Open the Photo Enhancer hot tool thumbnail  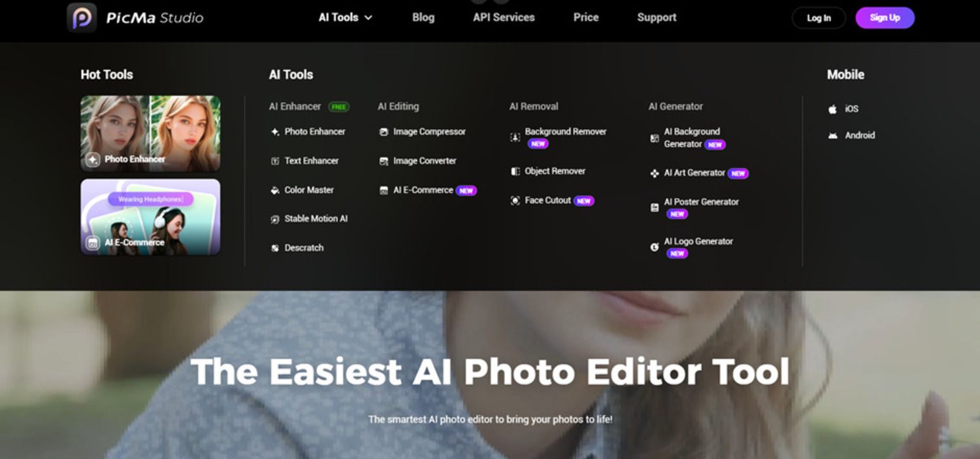point(150,133)
